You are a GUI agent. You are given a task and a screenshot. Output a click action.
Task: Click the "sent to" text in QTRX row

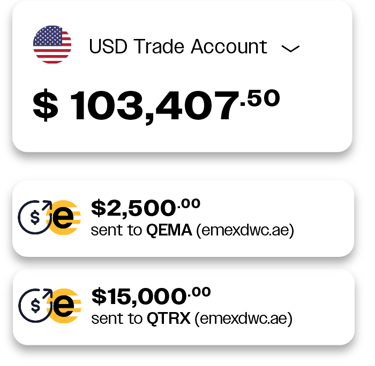[117, 319]
